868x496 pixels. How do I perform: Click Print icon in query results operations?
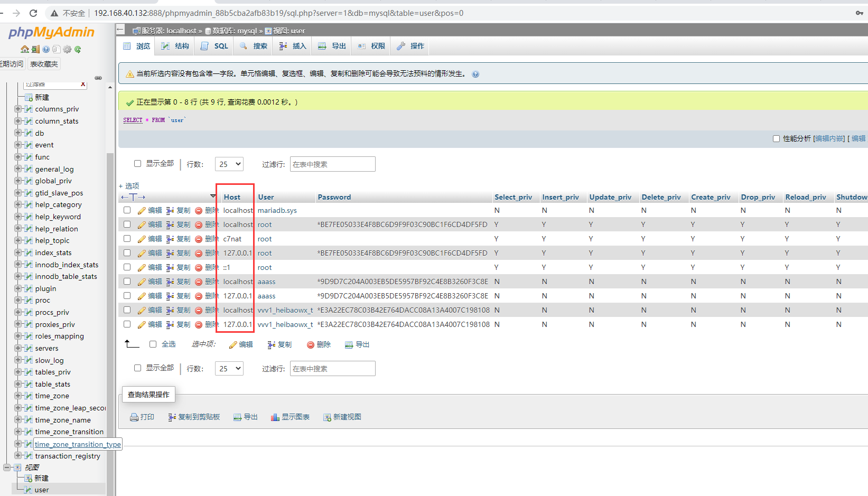pyautogui.click(x=134, y=417)
